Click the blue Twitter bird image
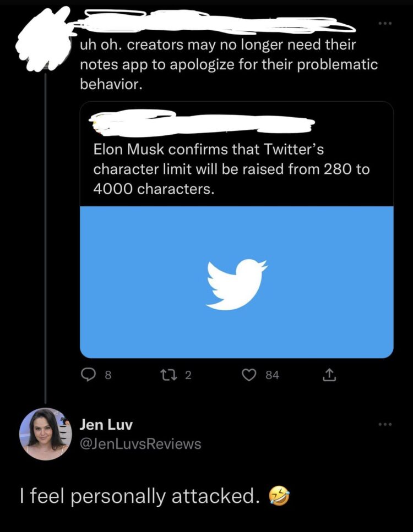 pyautogui.click(x=237, y=282)
